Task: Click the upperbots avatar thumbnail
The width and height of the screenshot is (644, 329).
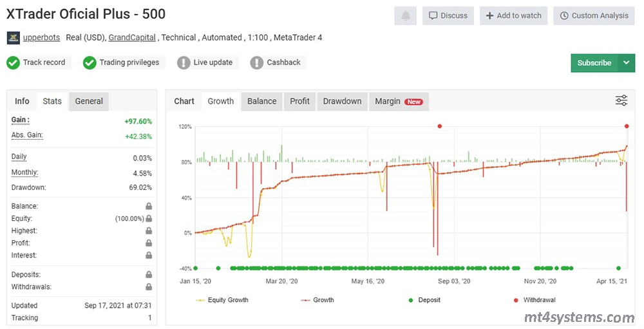Action: [x=13, y=38]
